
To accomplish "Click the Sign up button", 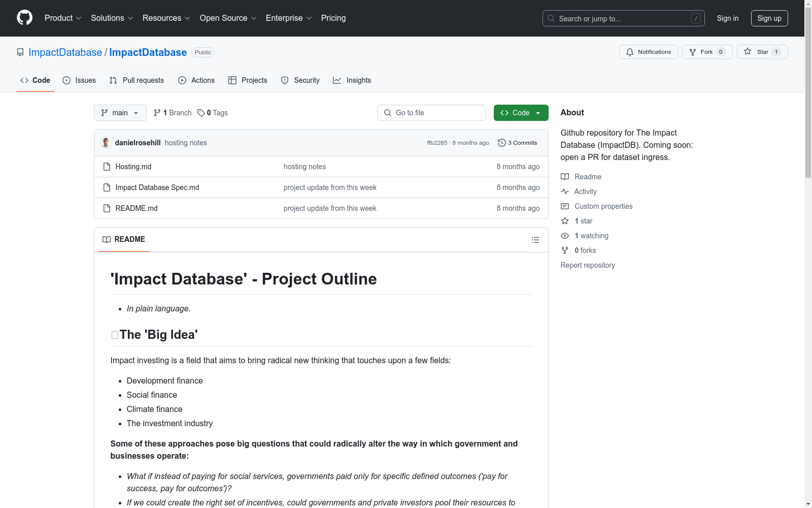I will (x=769, y=18).
